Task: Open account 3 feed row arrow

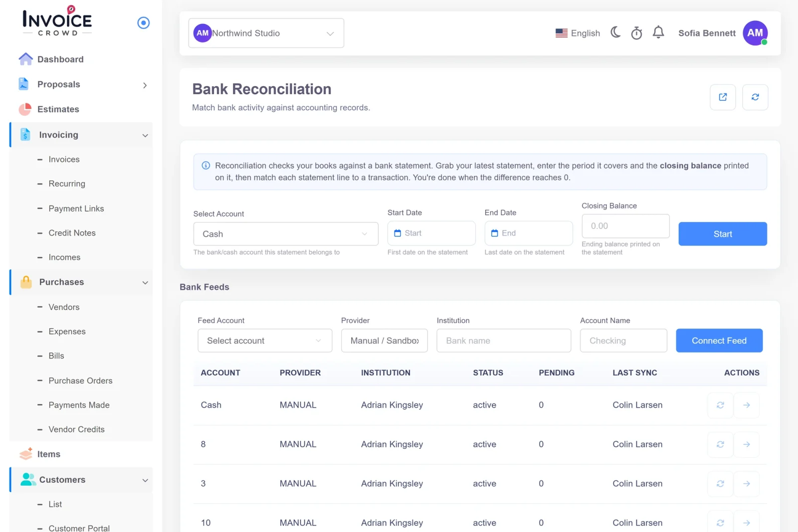Action: (747, 484)
